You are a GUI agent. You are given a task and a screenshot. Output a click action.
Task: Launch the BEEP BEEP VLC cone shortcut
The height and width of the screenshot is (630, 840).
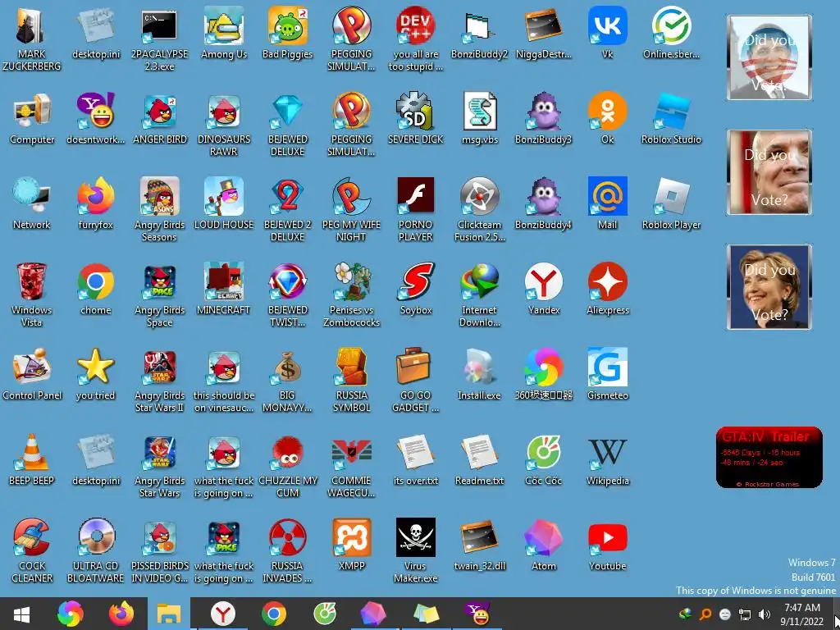(x=32, y=459)
